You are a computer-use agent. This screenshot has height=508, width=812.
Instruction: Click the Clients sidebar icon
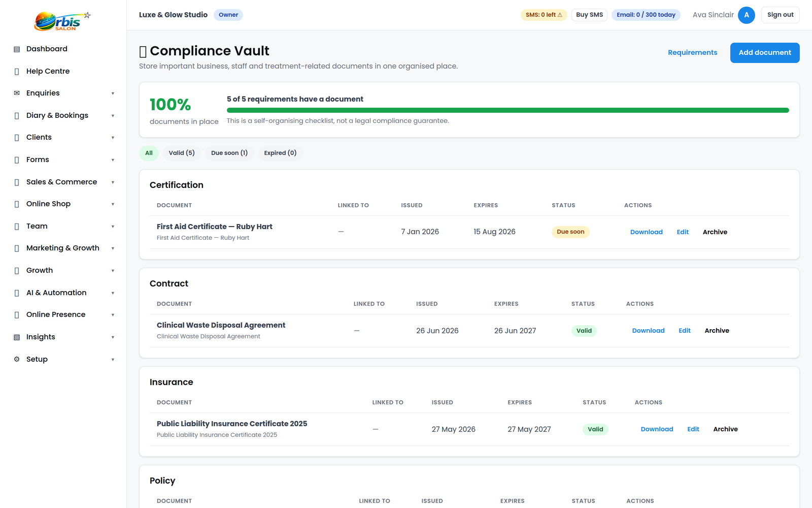[x=17, y=138]
